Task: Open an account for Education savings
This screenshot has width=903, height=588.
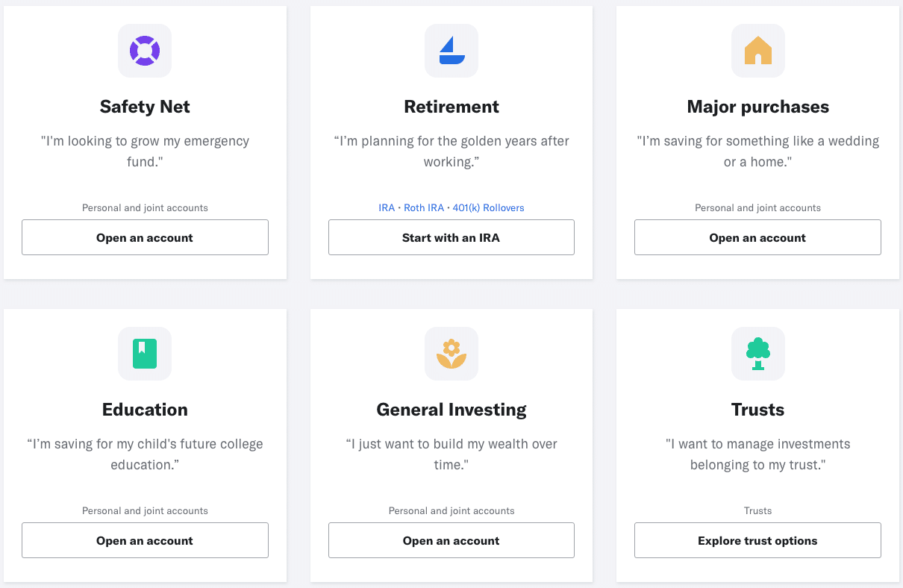Action: [x=145, y=540]
